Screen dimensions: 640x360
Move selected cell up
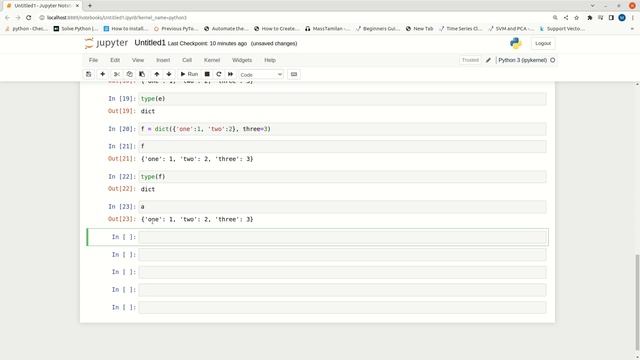coord(157,74)
